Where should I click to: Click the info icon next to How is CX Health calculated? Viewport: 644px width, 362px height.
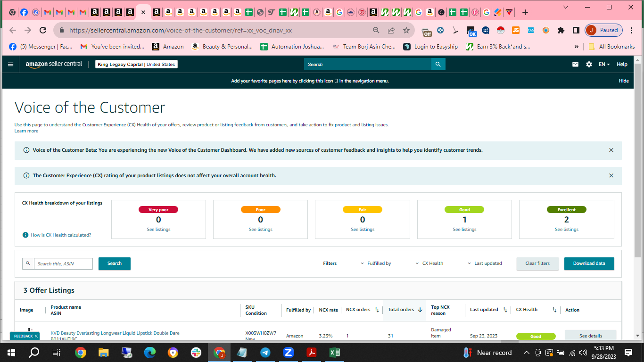pos(25,235)
